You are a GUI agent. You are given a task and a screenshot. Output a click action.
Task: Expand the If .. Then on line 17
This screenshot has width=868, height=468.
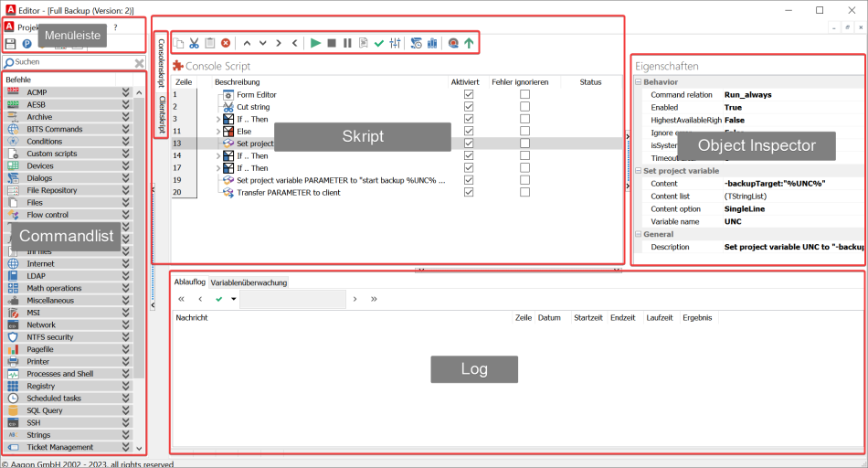pyautogui.click(x=218, y=168)
